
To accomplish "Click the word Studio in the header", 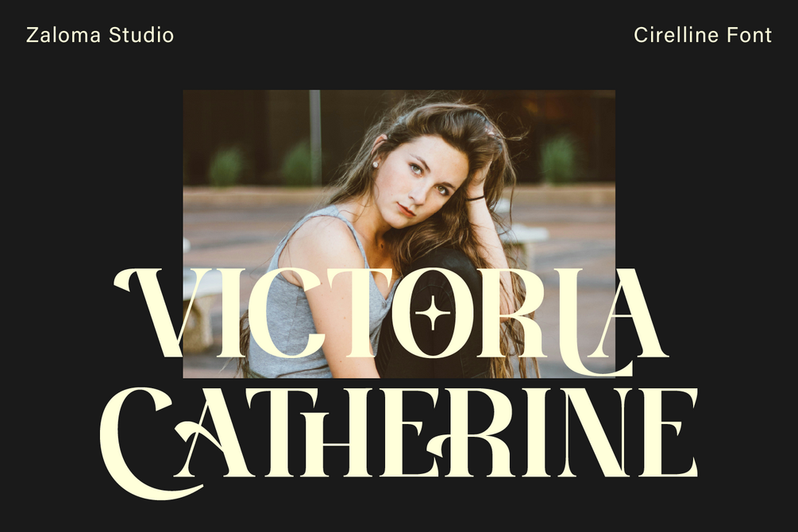I will pos(141,35).
